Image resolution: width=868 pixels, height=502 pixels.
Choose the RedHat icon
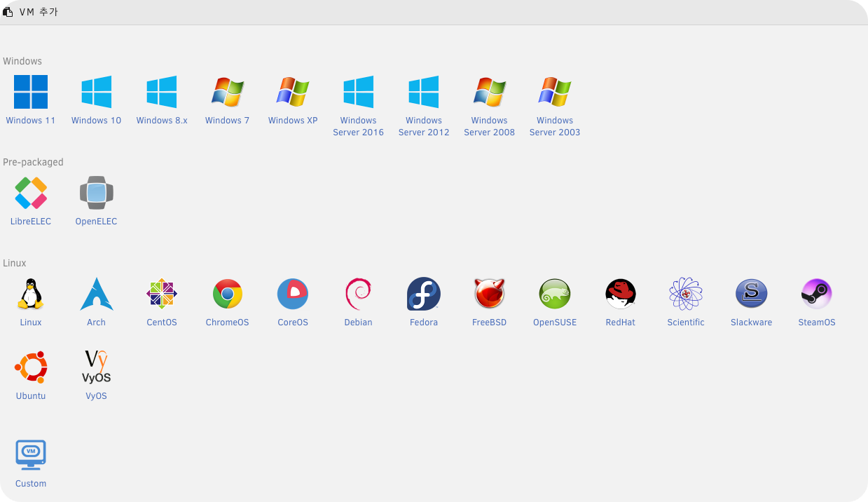[x=620, y=294]
